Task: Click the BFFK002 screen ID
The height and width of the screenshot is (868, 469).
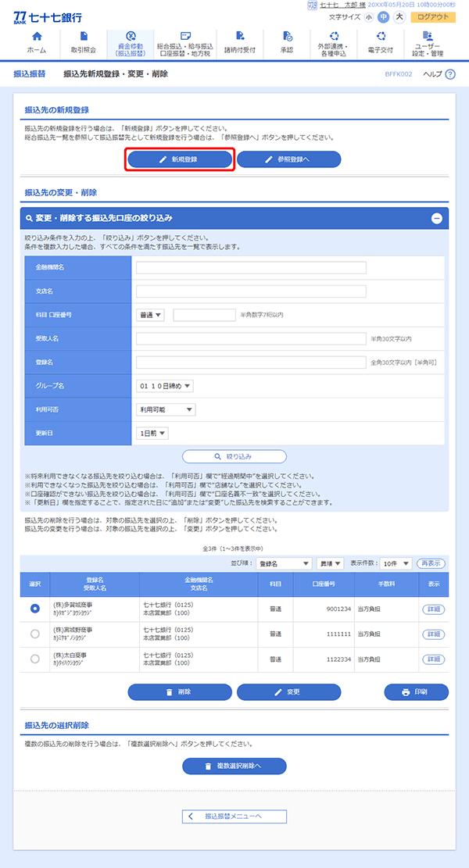Action: point(398,74)
